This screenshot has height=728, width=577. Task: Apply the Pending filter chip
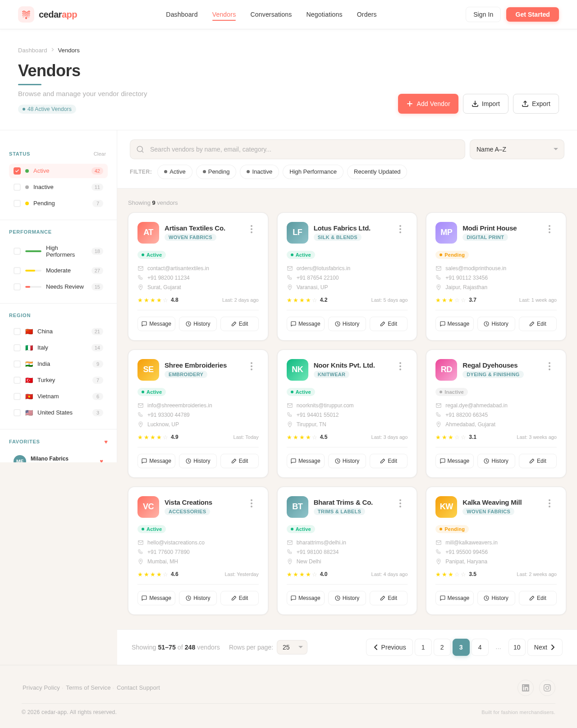[x=216, y=172]
